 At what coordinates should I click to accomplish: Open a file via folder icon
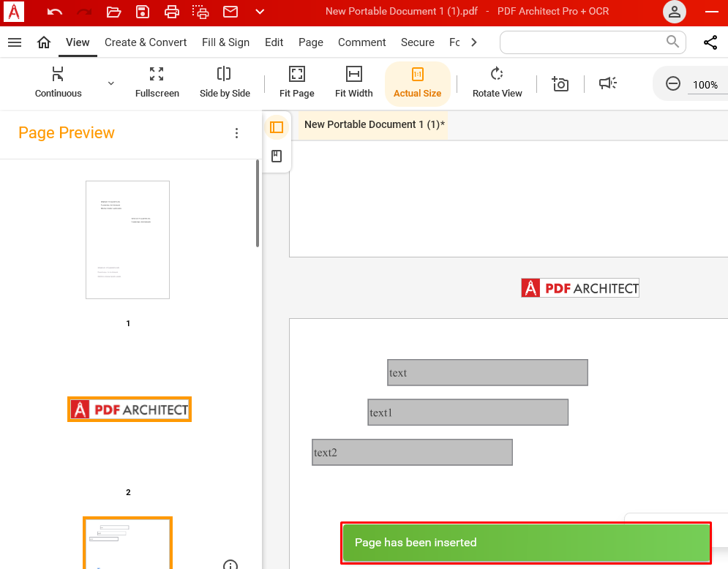point(113,12)
